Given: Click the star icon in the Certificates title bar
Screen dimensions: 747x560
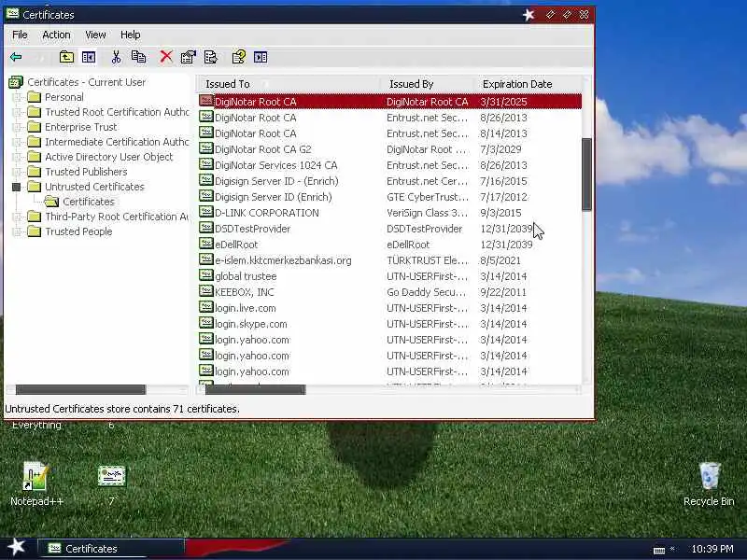Looking at the screenshot, I should 529,15.
